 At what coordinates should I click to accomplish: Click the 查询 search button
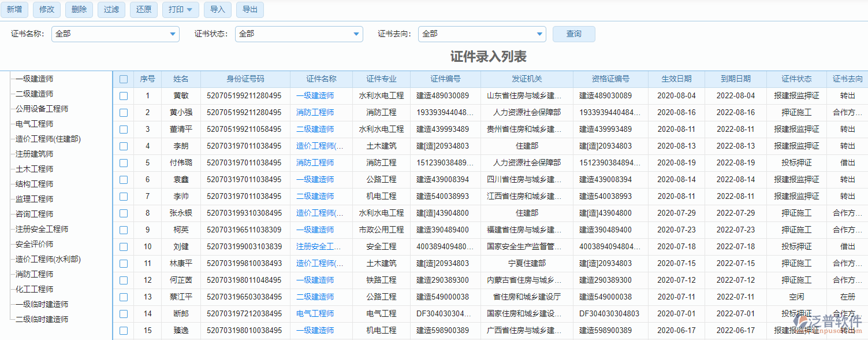[573, 34]
